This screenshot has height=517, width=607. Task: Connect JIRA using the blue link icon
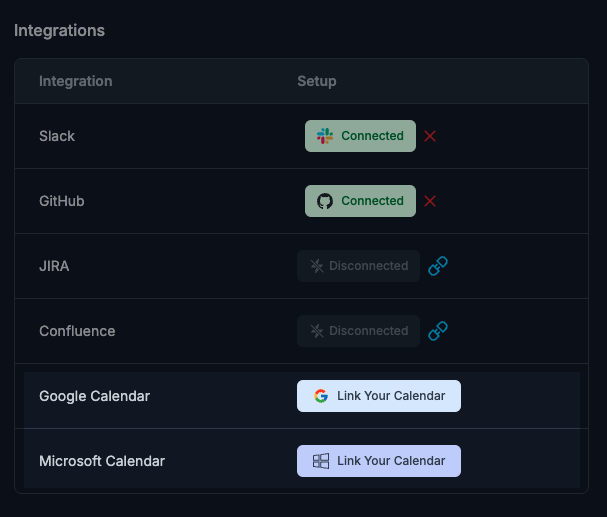tap(438, 266)
